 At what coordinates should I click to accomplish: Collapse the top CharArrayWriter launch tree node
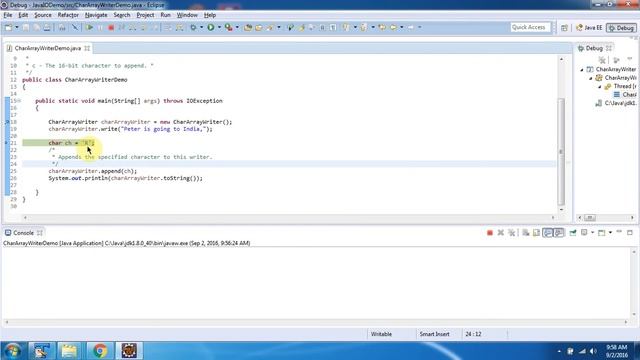pos(582,70)
